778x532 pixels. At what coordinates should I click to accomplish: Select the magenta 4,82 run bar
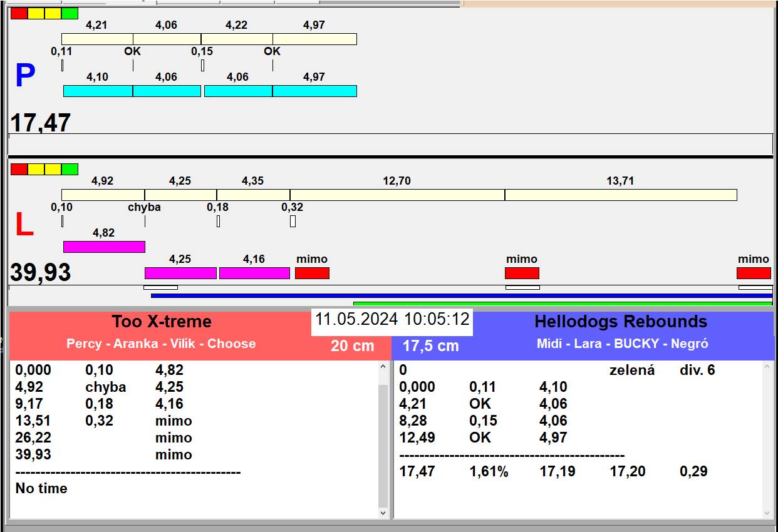(x=104, y=247)
